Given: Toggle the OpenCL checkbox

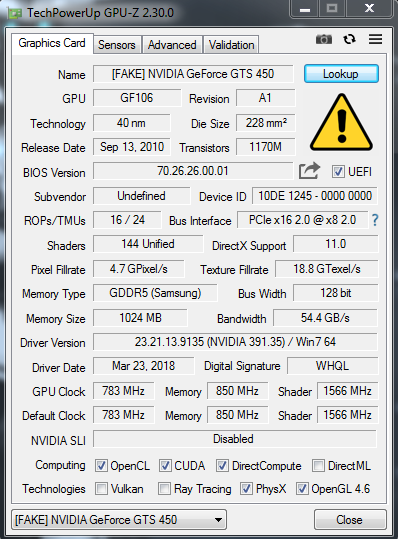Looking at the screenshot, I should point(101,466).
